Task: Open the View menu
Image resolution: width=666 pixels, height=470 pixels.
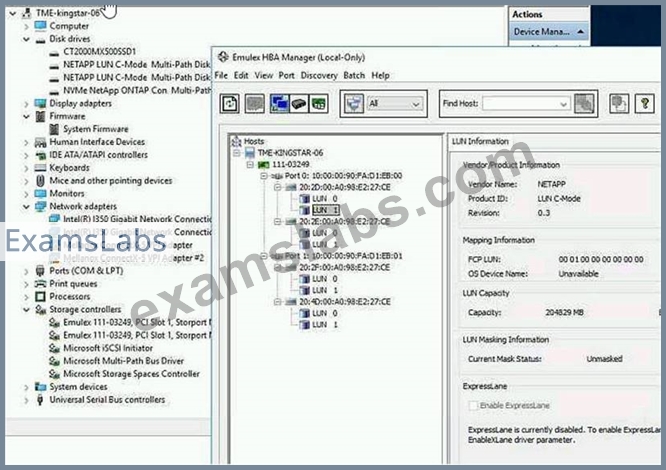Action: (263, 76)
